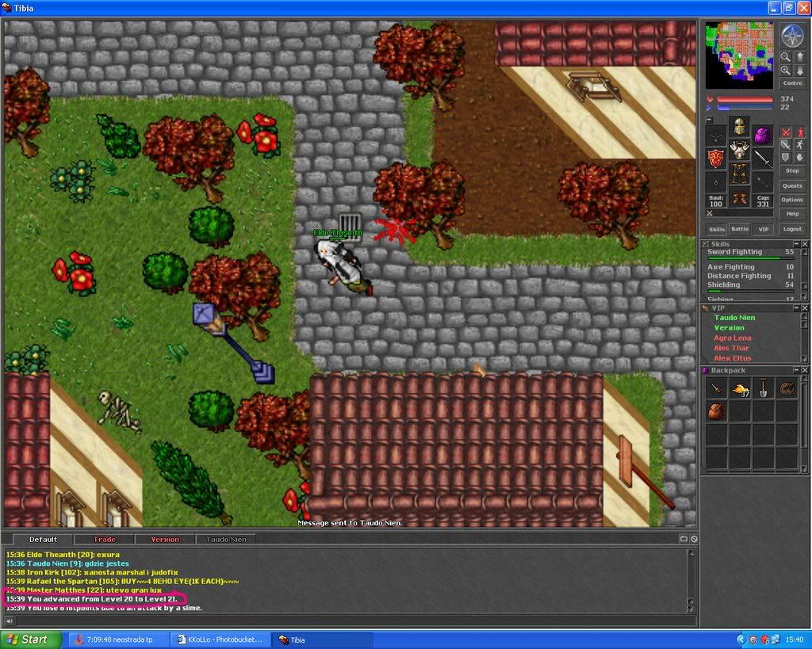Toggle chase opponent mode
This screenshot has width=812, height=649.
point(799,145)
